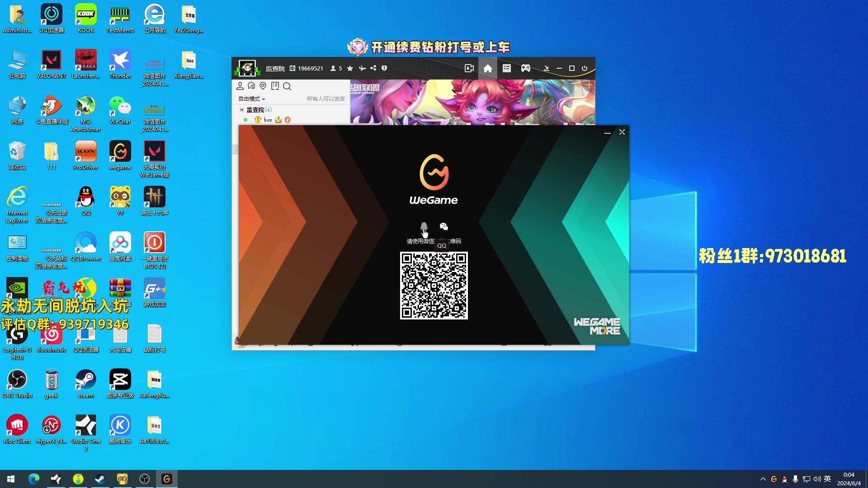This screenshot has width=868, height=488.
Task: Select the 百度网盘 desktop icon
Action: pyautogui.click(x=120, y=246)
